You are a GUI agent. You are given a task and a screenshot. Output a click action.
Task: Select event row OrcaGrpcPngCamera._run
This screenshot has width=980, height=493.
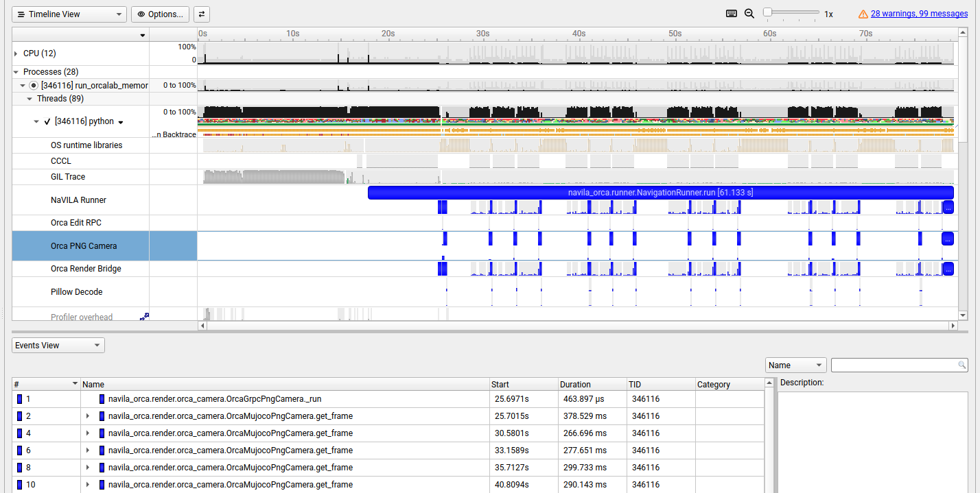pyautogui.click(x=388, y=399)
